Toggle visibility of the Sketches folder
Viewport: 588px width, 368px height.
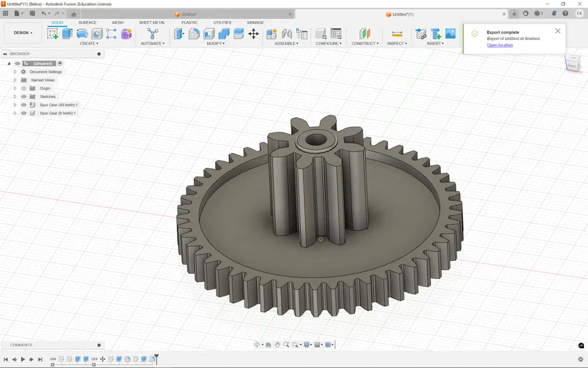(24, 96)
